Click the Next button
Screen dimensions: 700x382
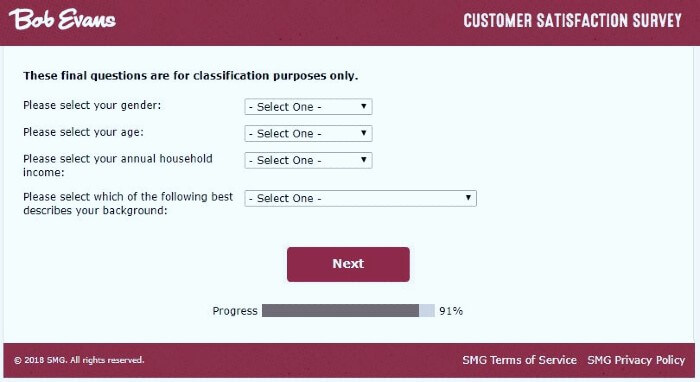[x=348, y=264]
